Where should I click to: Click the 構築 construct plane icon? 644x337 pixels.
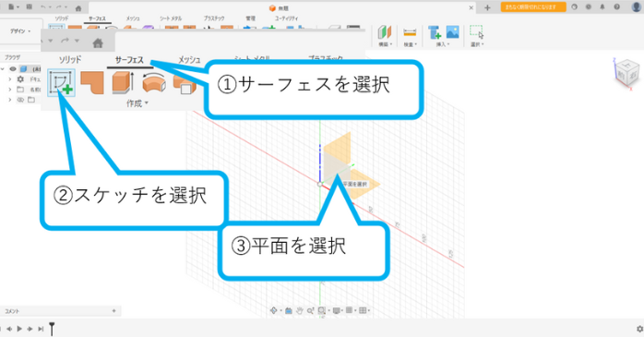click(x=385, y=32)
